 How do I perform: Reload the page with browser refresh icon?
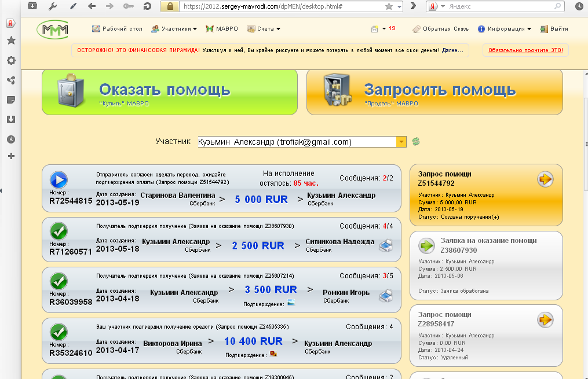pyautogui.click(x=147, y=6)
